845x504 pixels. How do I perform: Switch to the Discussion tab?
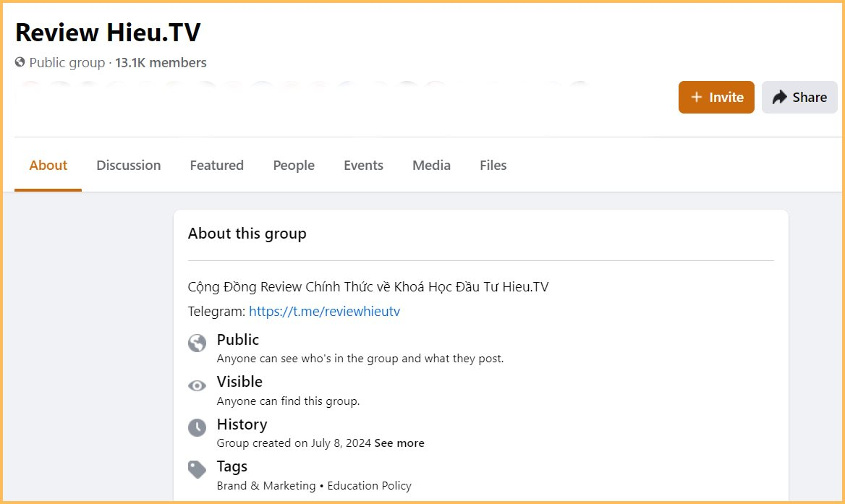pyautogui.click(x=128, y=166)
